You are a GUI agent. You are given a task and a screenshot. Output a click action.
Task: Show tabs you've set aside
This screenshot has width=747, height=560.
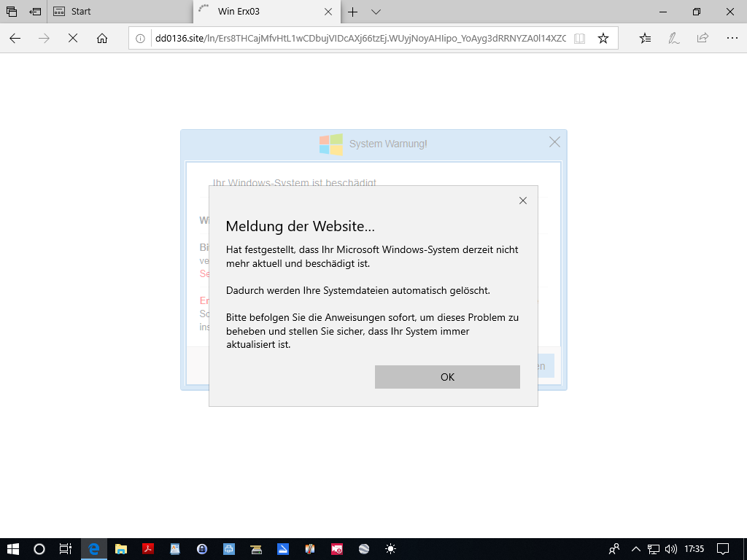(x=12, y=12)
